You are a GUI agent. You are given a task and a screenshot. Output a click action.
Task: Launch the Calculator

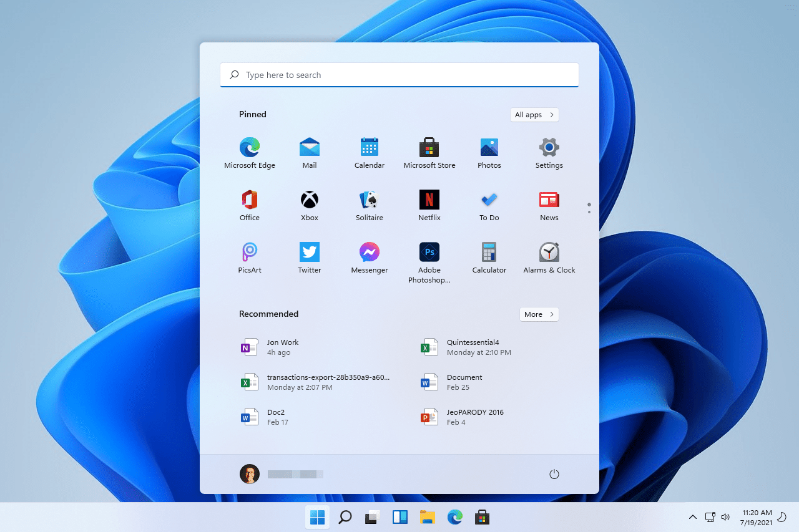click(x=489, y=258)
